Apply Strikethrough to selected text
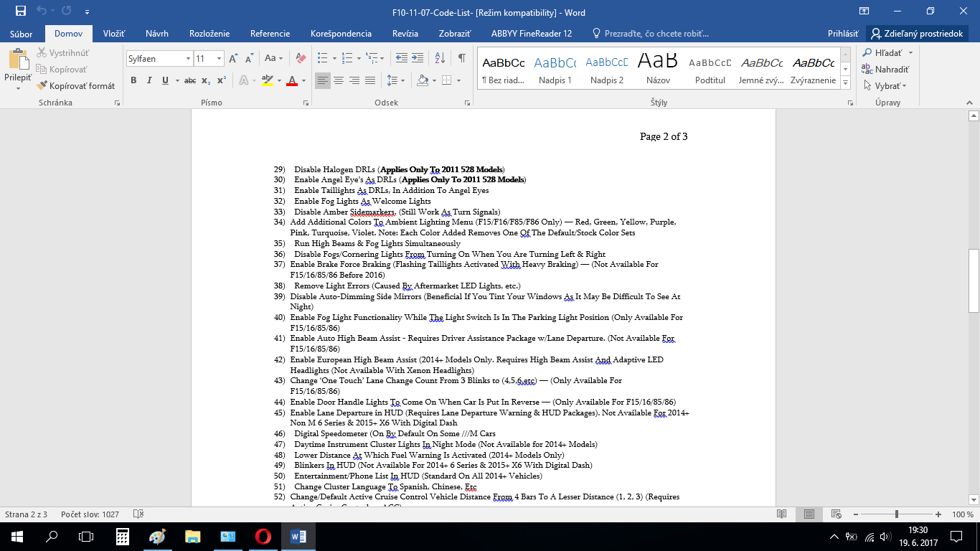This screenshot has width=980, height=551. (189, 80)
